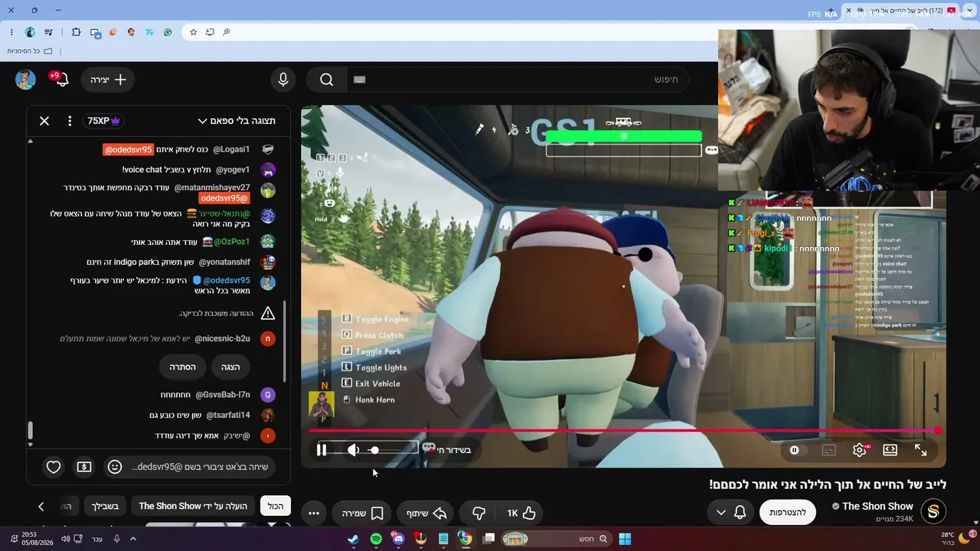Dislike the video
Image resolution: width=980 pixels, height=551 pixels.
coord(479,513)
